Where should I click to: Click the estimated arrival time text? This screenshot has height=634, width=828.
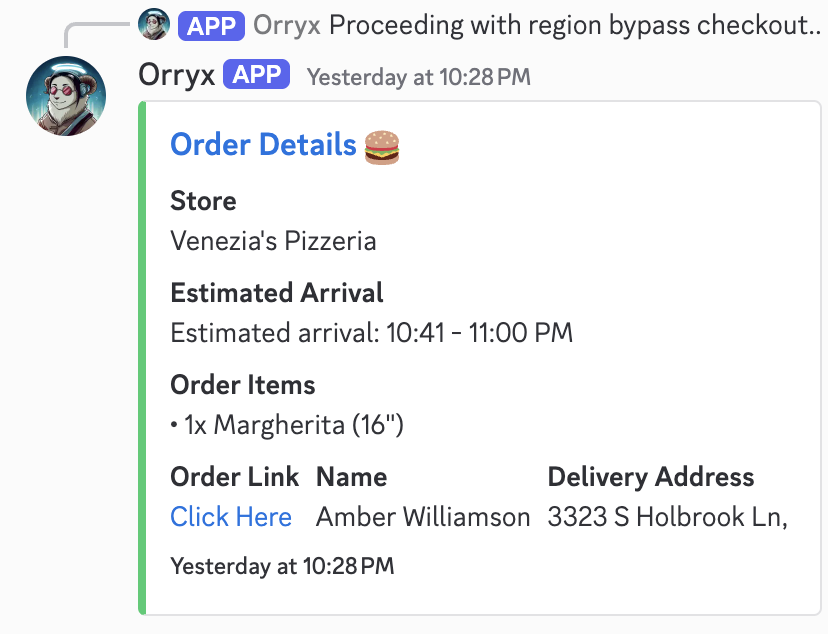point(371,333)
